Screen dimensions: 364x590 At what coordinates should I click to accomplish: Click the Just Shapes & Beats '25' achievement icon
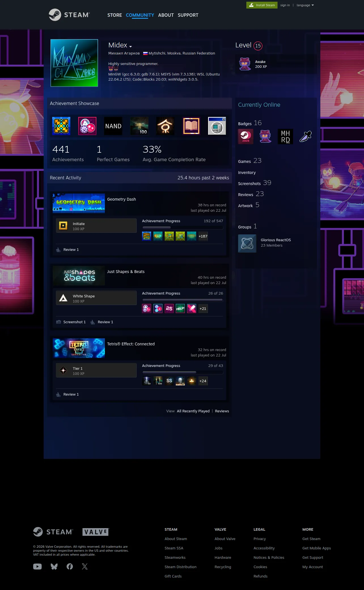pyautogui.click(x=169, y=308)
